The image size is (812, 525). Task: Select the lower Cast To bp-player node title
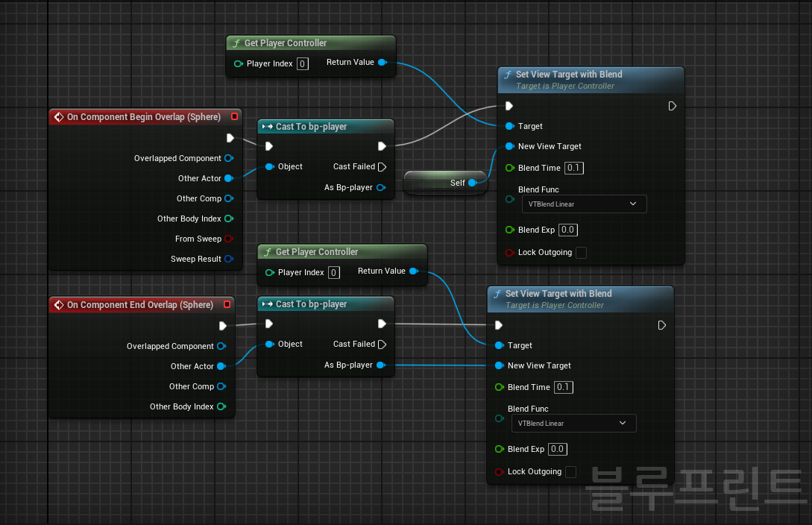311,304
